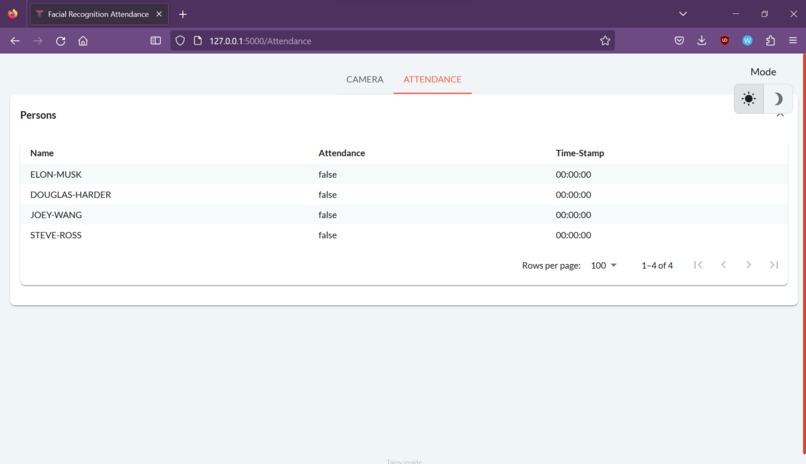806x464 pixels.
Task: Save page to Pocket
Action: coord(679,41)
